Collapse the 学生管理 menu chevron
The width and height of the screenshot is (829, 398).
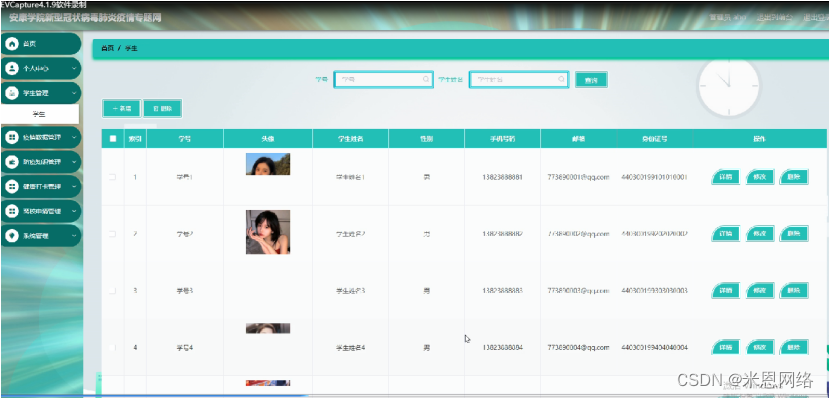click(x=73, y=93)
